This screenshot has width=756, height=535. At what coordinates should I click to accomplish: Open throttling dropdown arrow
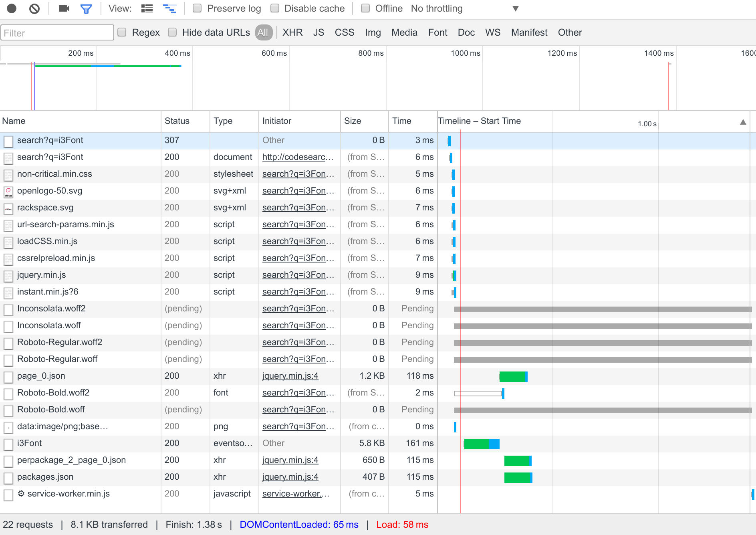[x=516, y=9]
